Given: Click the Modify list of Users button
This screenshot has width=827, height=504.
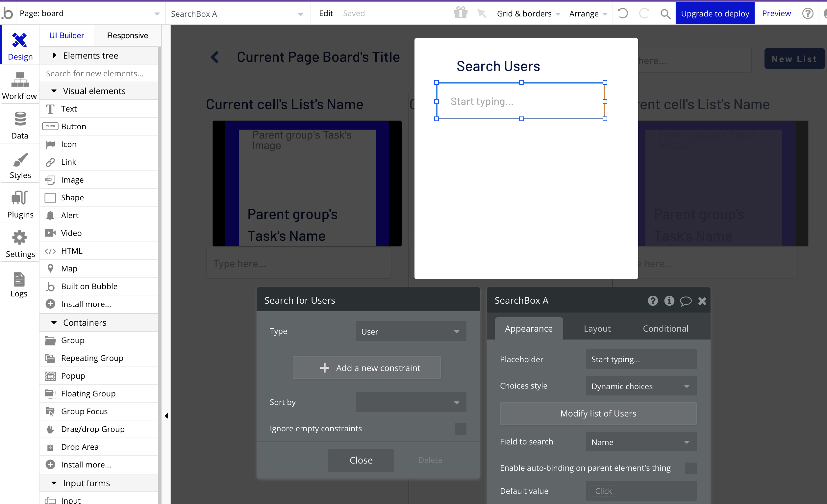Looking at the screenshot, I should (x=598, y=414).
